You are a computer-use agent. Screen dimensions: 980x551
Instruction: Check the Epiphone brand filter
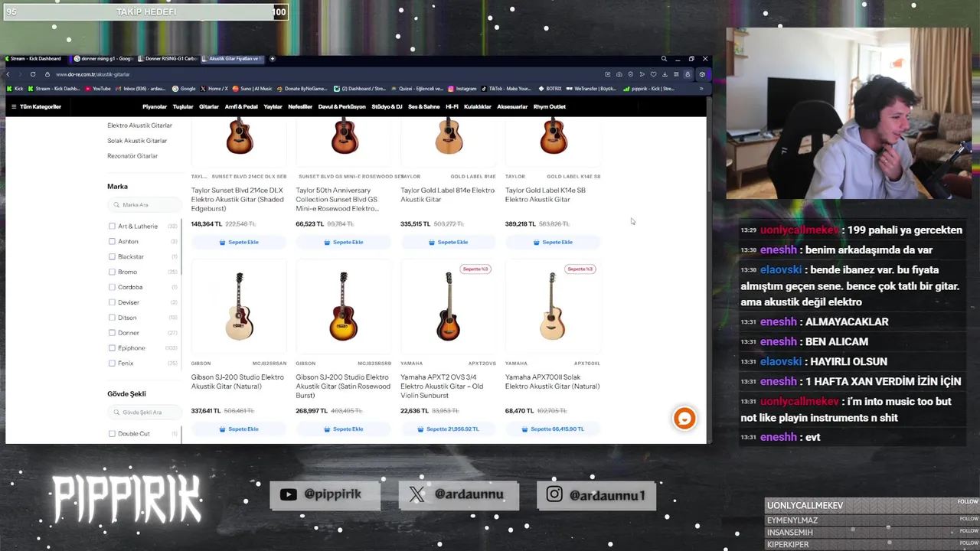[112, 348]
